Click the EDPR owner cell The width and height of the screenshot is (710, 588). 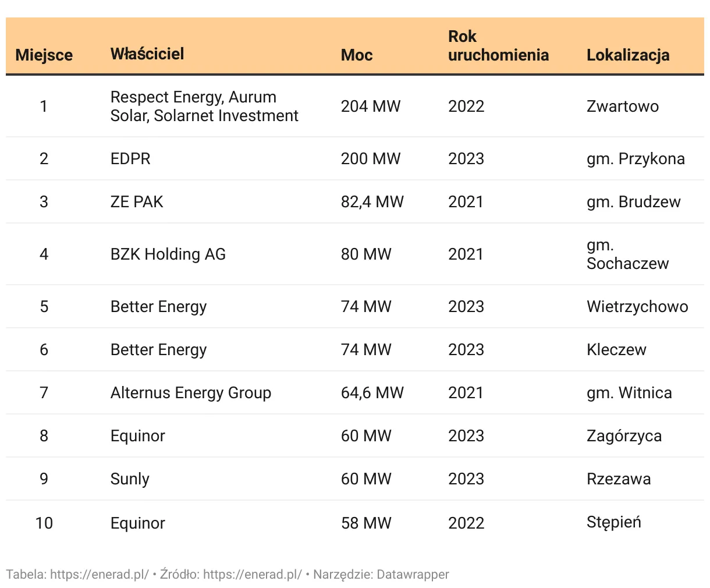click(130, 159)
